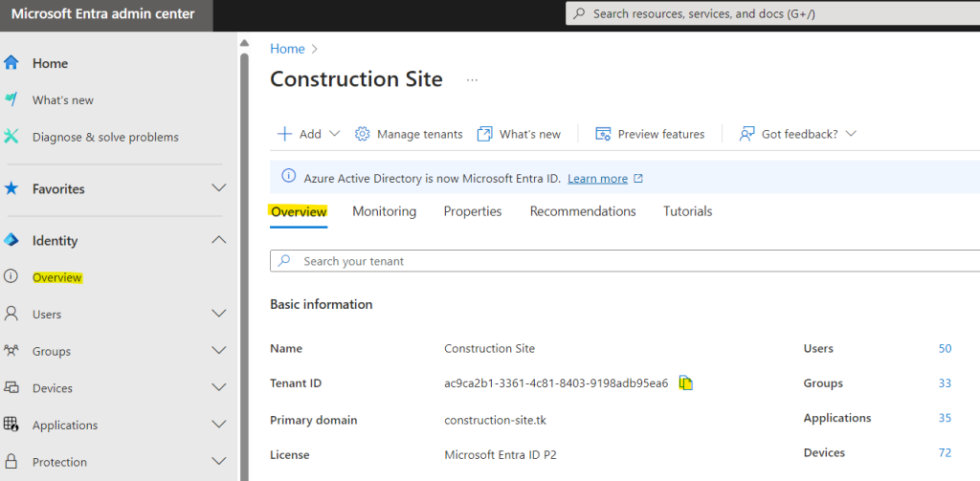Expand the Users menu chevron
This screenshot has width=980, height=481.
(x=219, y=314)
